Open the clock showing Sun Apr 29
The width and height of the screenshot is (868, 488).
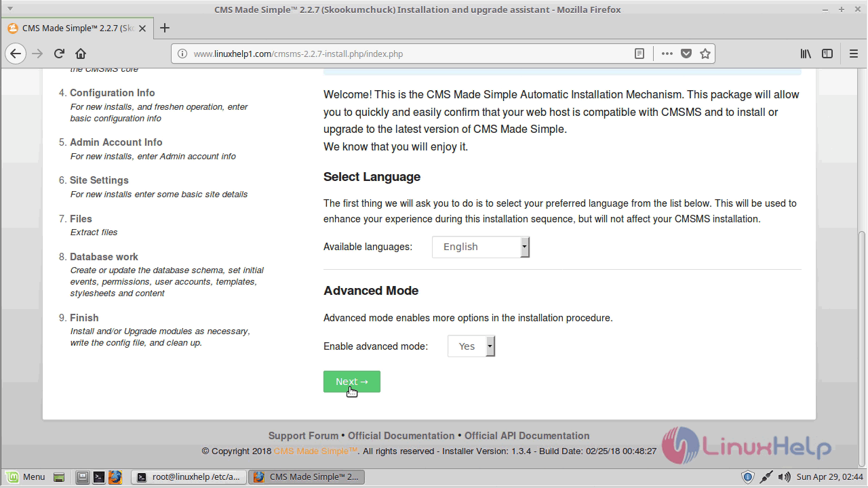[830, 477]
